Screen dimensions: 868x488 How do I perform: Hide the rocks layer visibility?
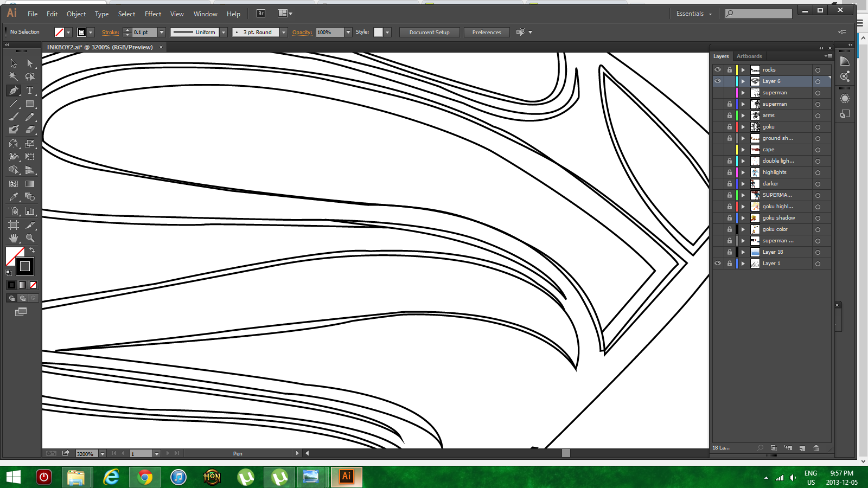[x=718, y=69]
